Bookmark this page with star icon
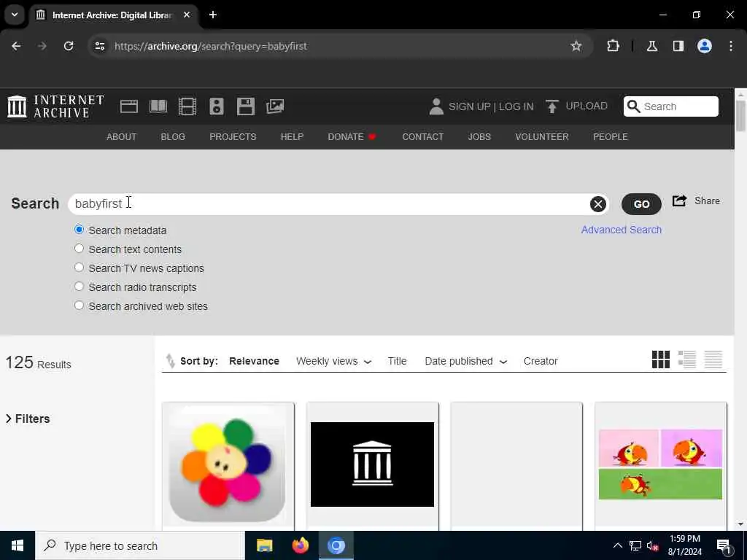 (576, 46)
